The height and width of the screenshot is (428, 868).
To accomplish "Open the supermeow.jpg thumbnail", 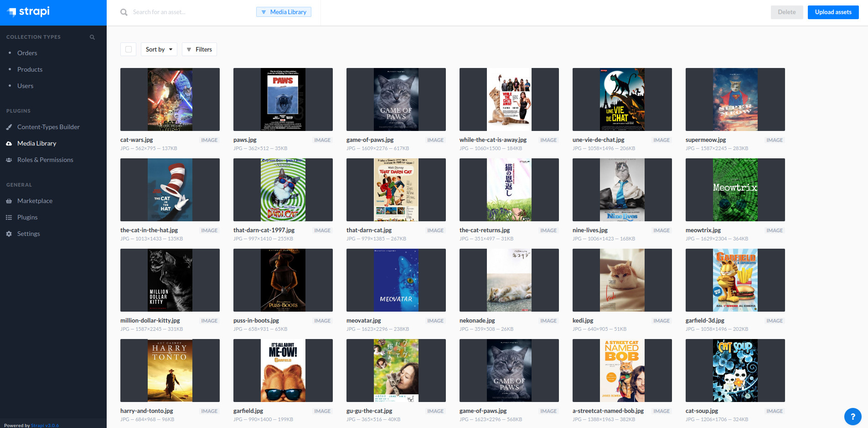I will pos(735,99).
